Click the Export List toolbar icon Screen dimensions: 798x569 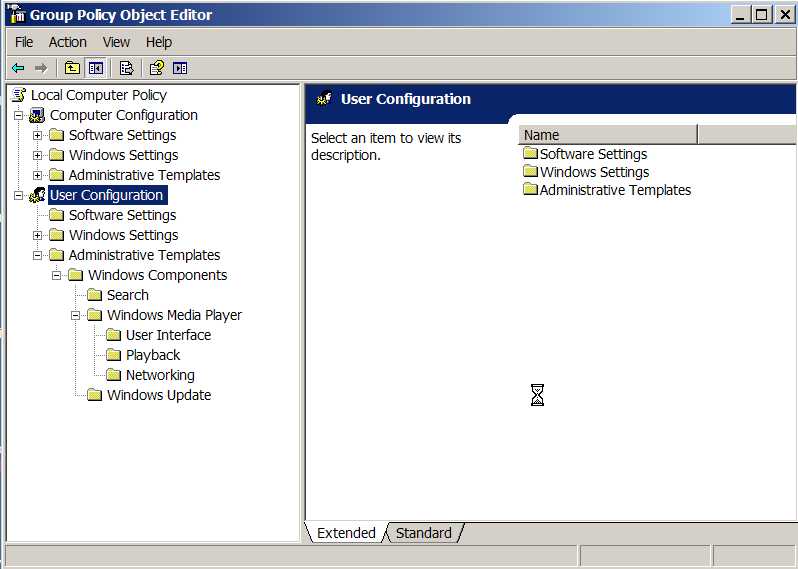point(126,68)
